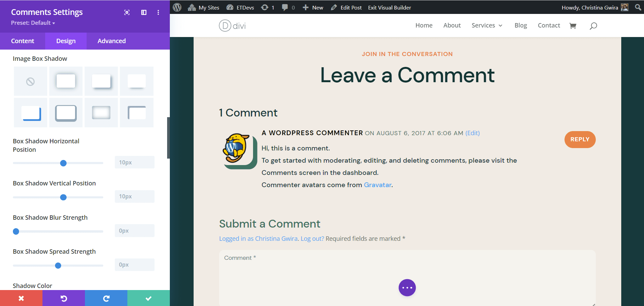Select the no box shadow option

(x=31, y=82)
